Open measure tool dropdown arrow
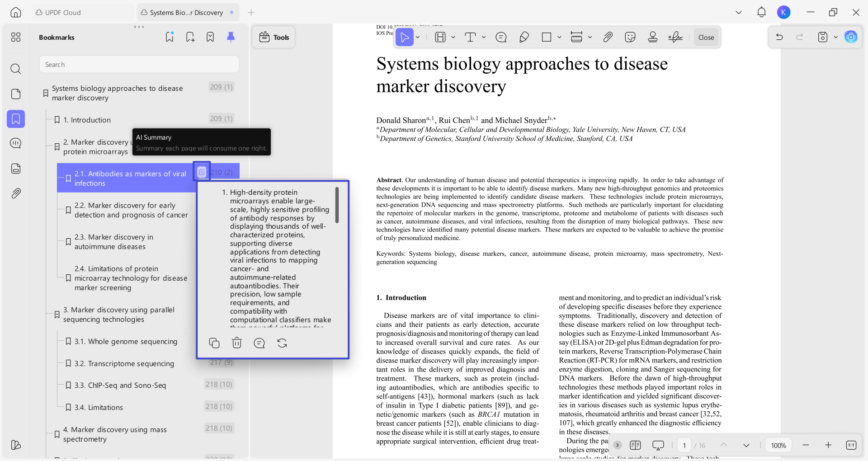 point(590,37)
